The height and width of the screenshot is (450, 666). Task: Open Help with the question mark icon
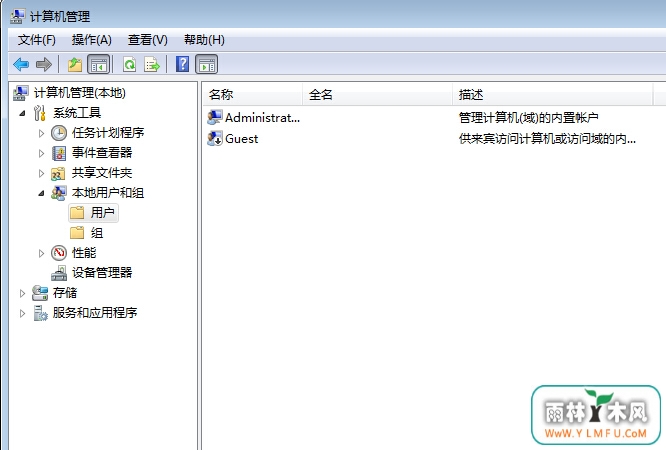182,64
